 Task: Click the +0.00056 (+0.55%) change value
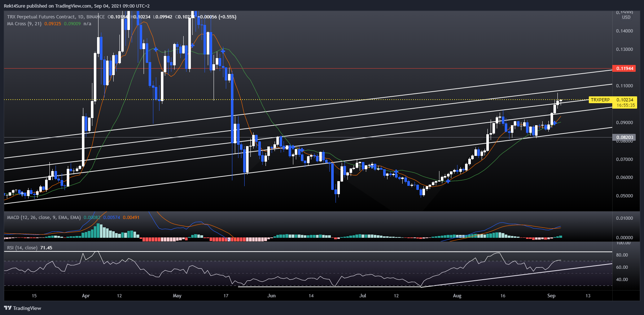(x=217, y=17)
